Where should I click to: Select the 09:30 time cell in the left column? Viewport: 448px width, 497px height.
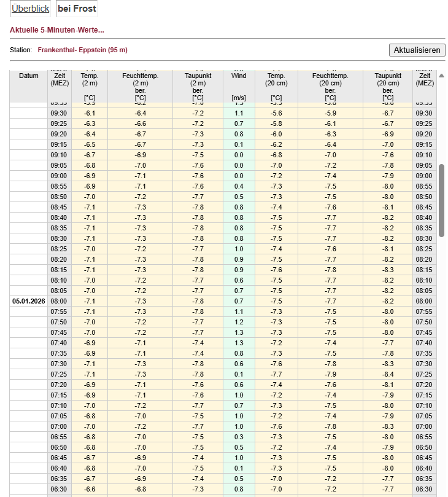coord(60,113)
